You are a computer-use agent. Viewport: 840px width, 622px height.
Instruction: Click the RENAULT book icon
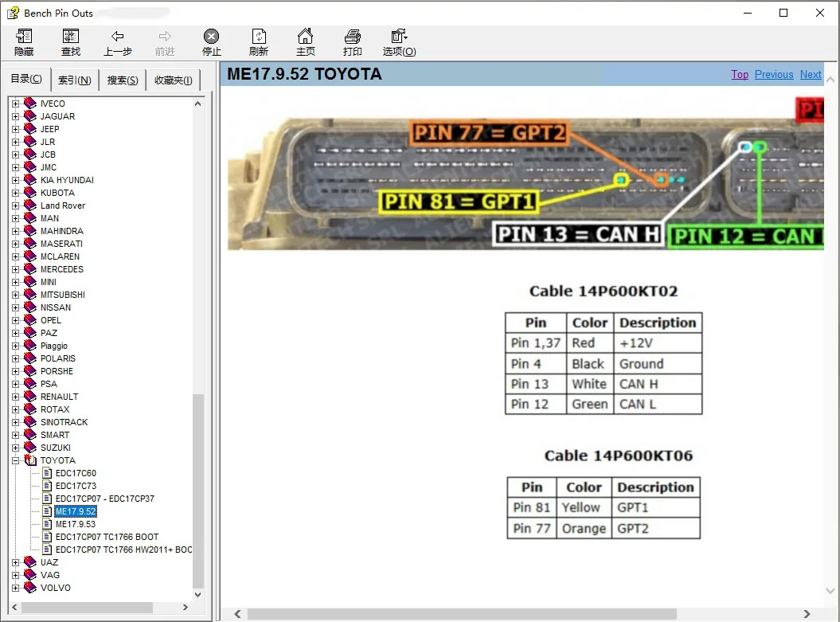pyautogui.click(x=30, y=397)
